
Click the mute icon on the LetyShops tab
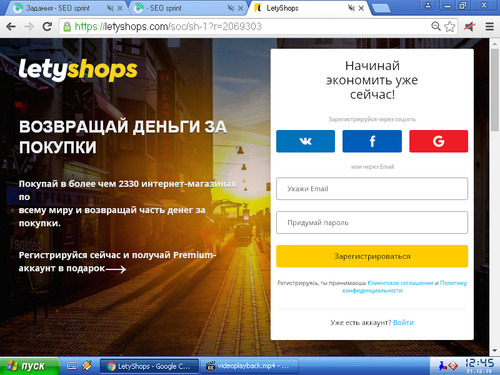(351, 8)
